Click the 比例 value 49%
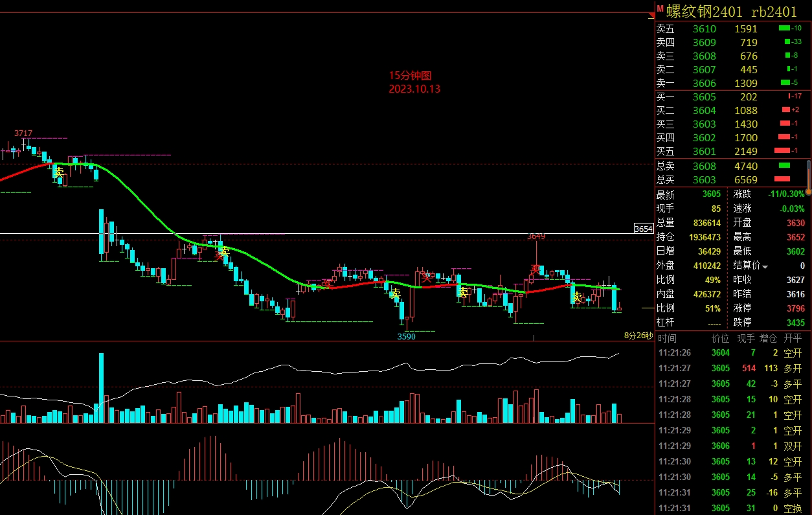Viewport: 812px width, 515px height. (x=712, y=280)
